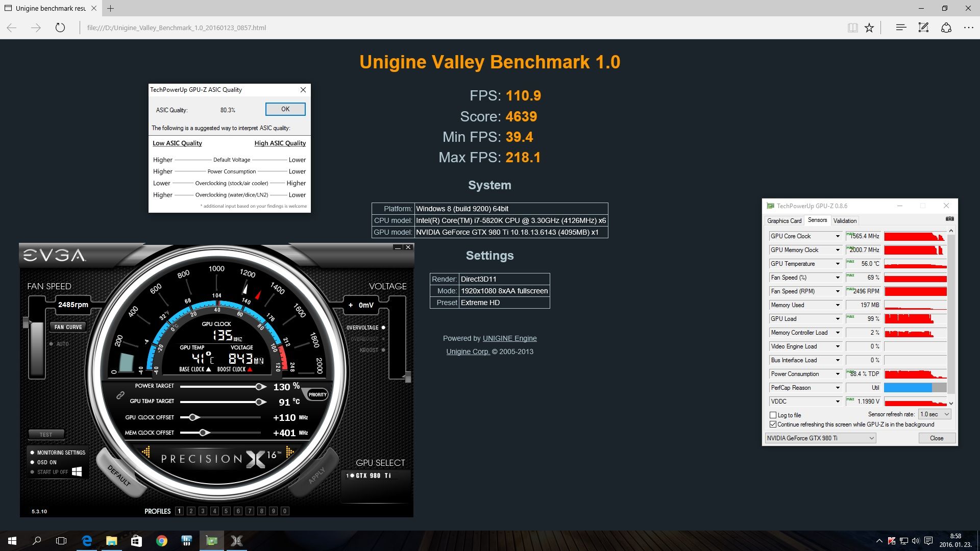Click Mem Clock Offset slider handle
Screen dimensions: 980x551
204,433
